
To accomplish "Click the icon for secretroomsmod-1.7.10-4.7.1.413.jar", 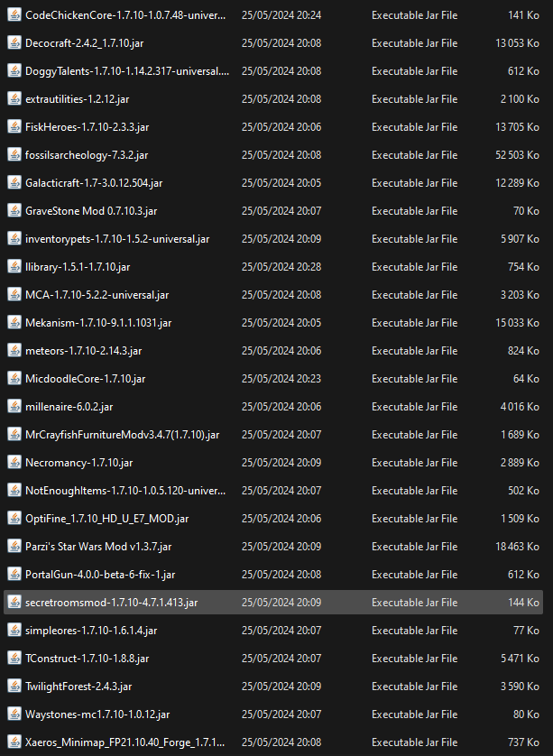I will coord(14,603).
